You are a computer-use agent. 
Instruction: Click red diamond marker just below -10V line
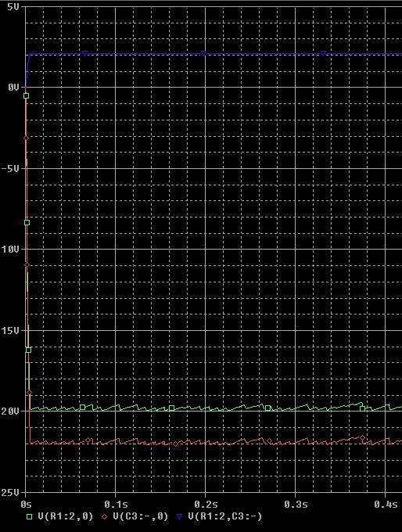pos(27,265)
